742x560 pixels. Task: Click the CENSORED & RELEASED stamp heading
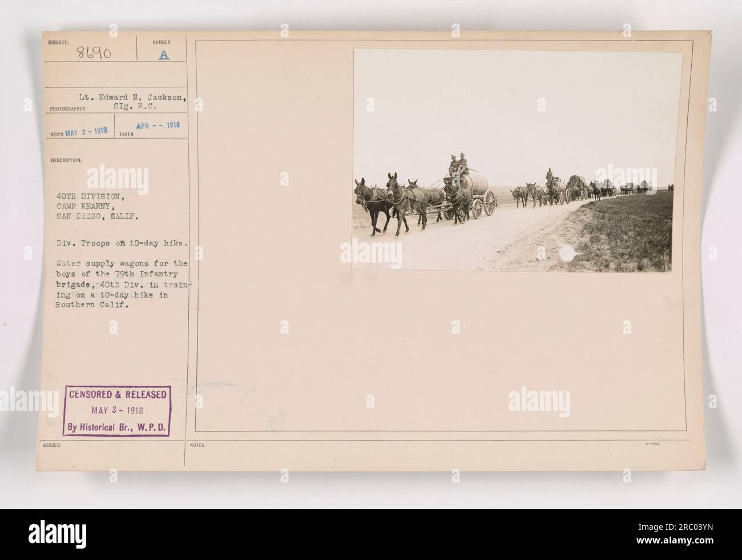pyautogui.click(x=117, y=395)
